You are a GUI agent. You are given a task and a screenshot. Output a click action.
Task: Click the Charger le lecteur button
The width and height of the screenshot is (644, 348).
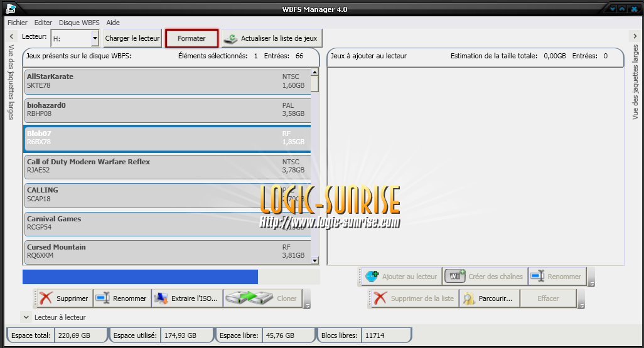[132, 38]
